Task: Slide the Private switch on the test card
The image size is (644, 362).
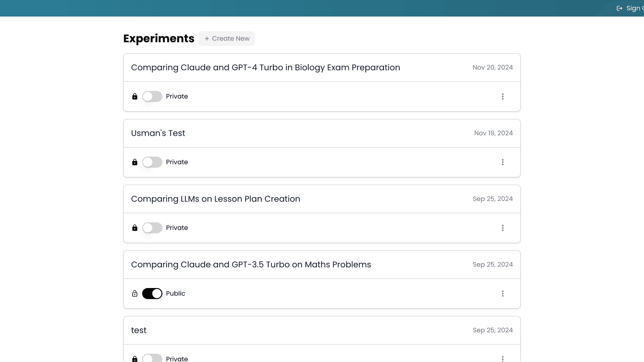Action: tap(152, 359)
